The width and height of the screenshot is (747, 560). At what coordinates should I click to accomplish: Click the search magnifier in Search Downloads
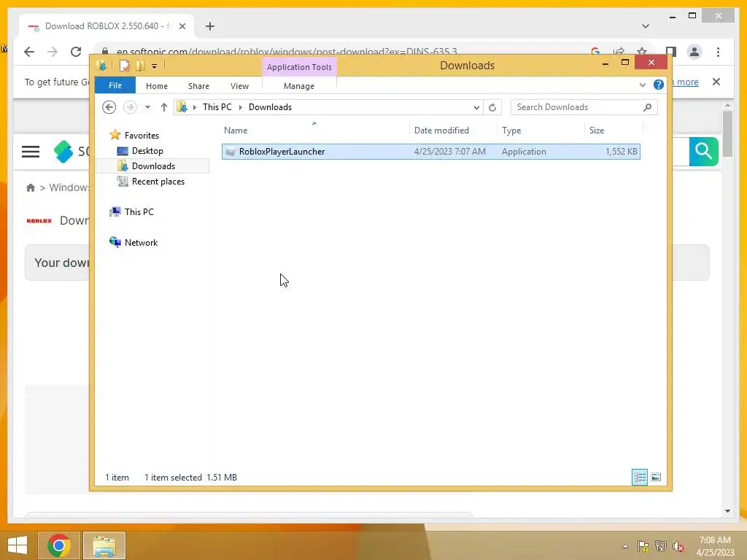pyautogui.click(x=647, y=107)
